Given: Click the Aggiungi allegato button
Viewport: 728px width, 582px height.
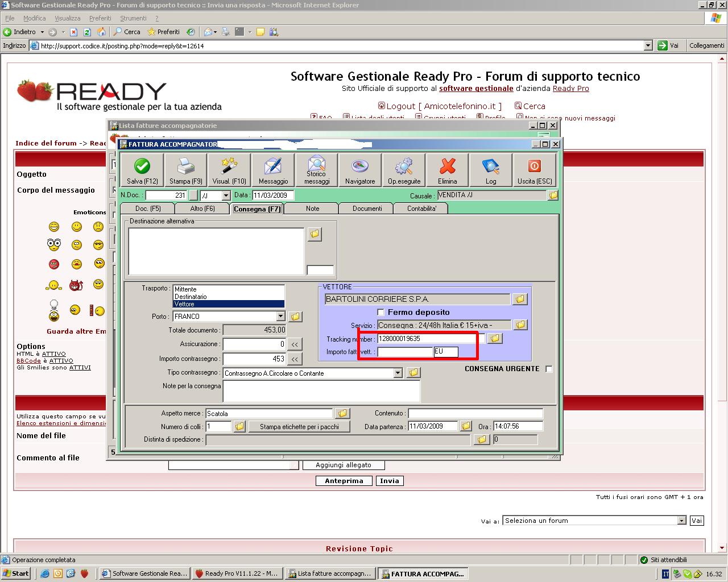Looking at the screenshot, I should pyautogui.click(x=344, y=465).
